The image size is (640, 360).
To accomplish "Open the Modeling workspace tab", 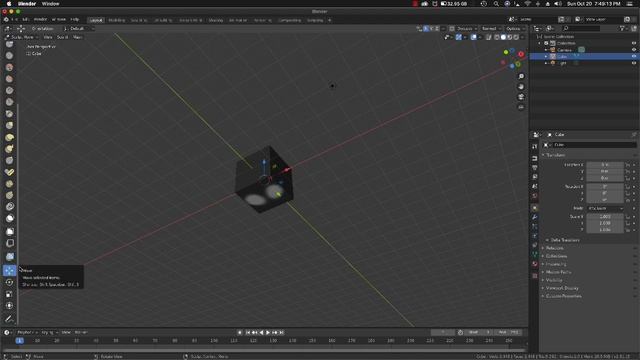I will coord(117,20).
